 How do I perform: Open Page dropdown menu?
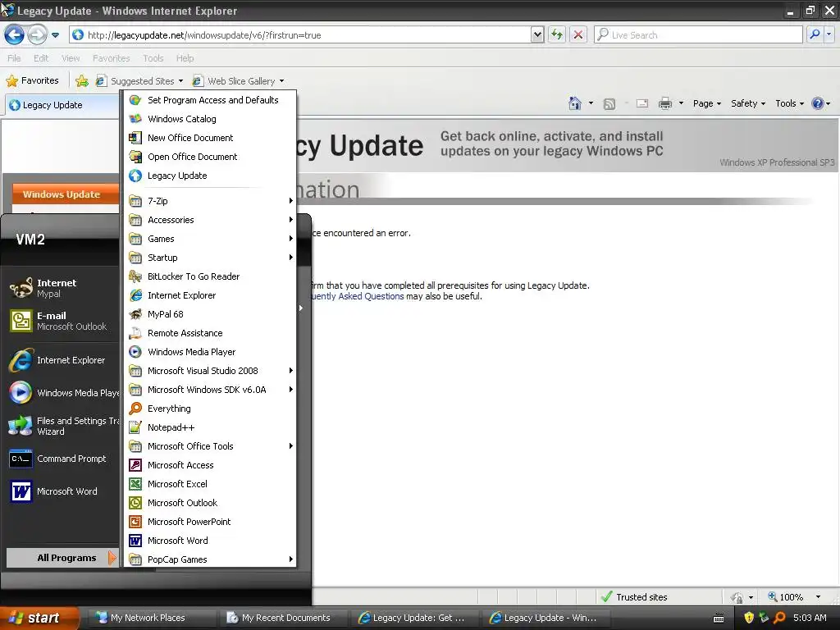[x=707, y=103]
